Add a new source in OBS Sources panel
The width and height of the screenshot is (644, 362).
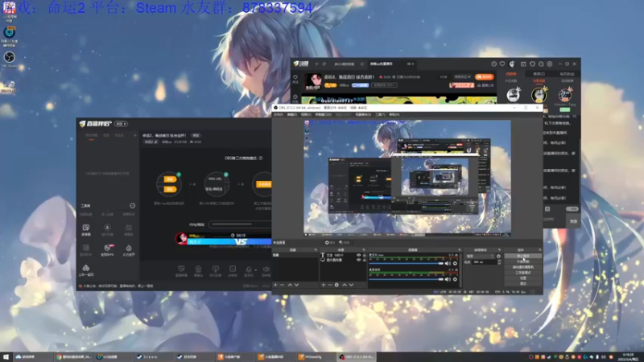[x=324, y=285]
